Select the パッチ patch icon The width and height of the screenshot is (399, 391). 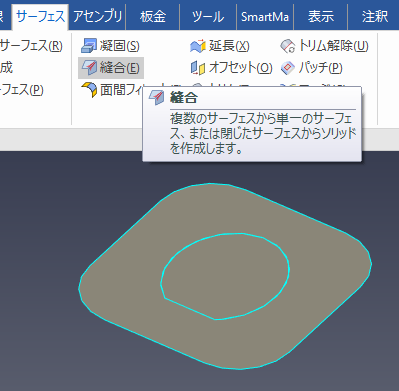pos(288,68)
